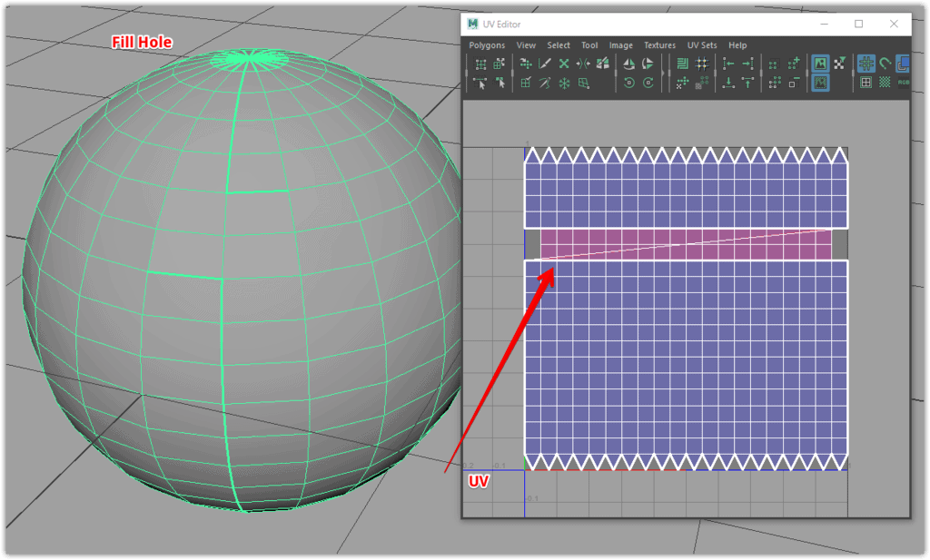The height and width of the screenshot is (560, 930).
Task: Rotate UVs clockwise using toolbar icon
Action: click(x=648, y=83)
